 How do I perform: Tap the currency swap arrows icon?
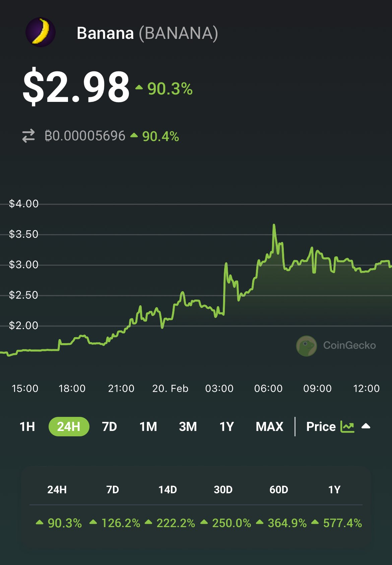click(x=28, y=136)
